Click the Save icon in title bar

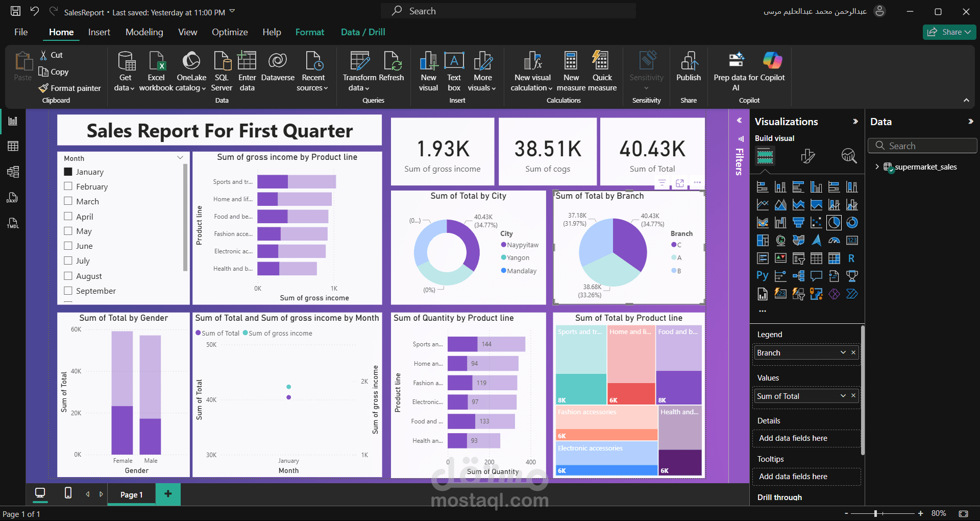[16, 11]
